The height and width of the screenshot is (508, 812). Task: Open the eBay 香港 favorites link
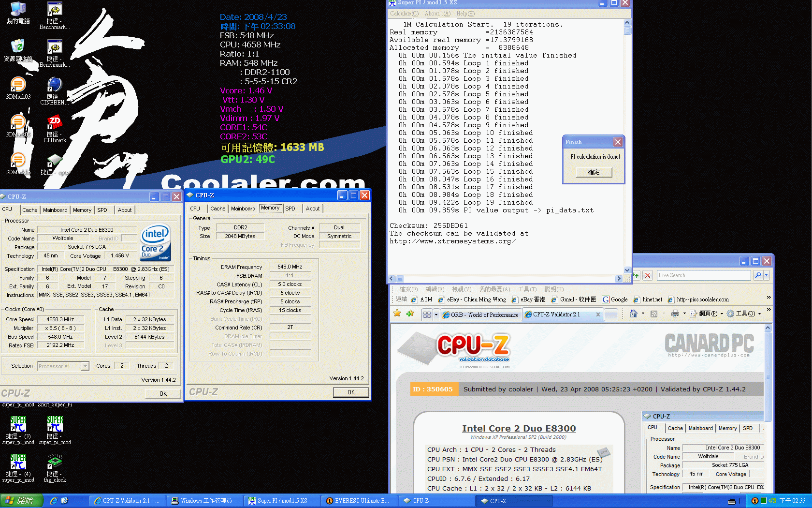[x=528, y=299]
